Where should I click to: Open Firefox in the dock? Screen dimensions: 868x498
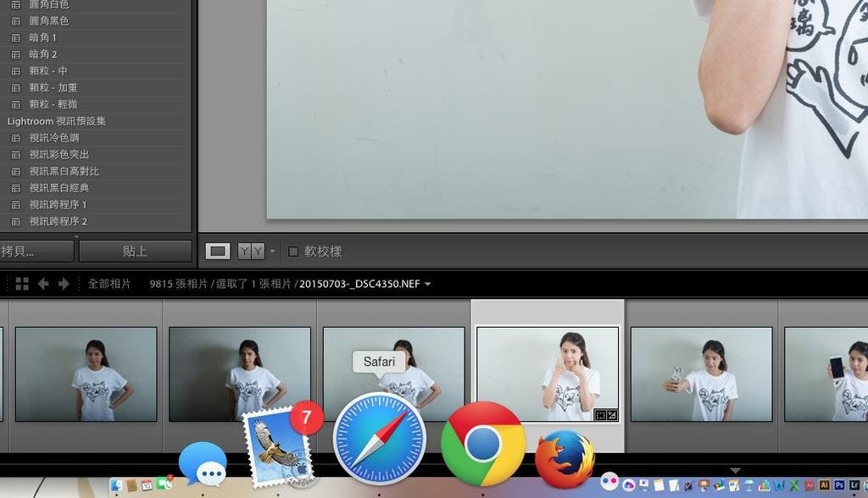tap(565, 459)
